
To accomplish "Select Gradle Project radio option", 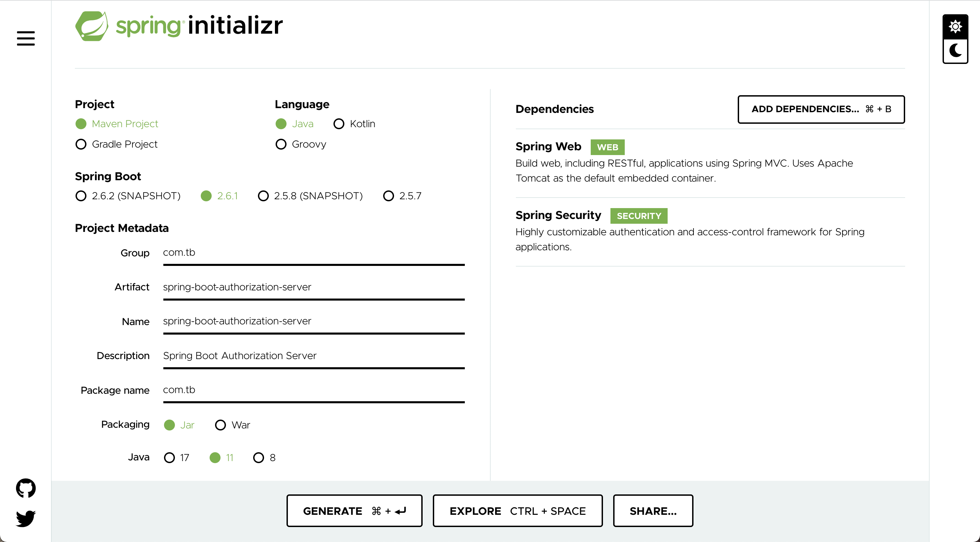I will coord(116,145).
